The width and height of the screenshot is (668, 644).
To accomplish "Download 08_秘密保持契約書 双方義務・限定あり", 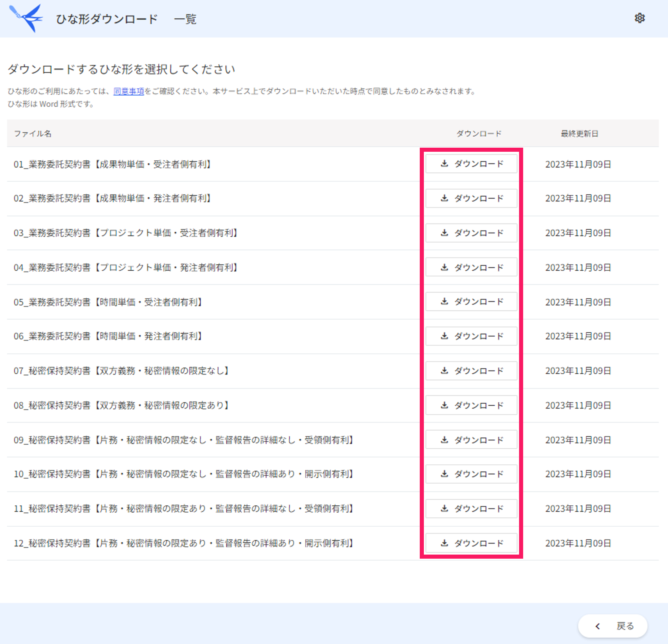I will 471,405.
